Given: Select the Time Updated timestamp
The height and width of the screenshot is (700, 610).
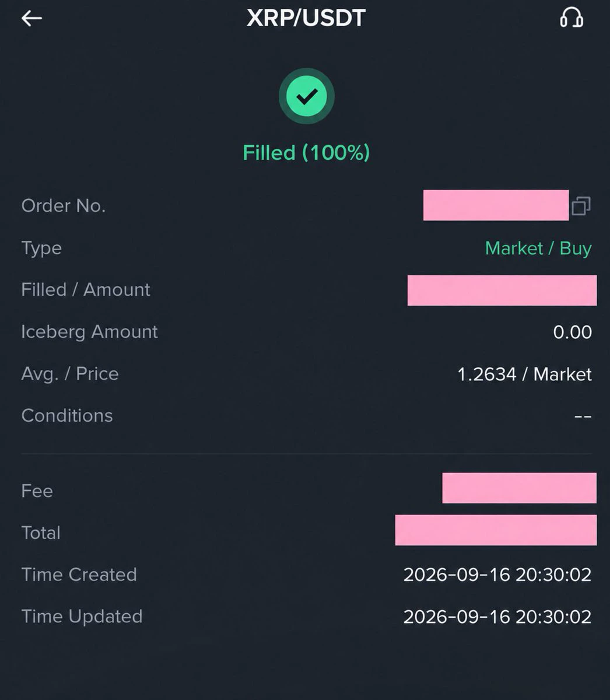Looking at the screenshot, I should click(497, 617).
